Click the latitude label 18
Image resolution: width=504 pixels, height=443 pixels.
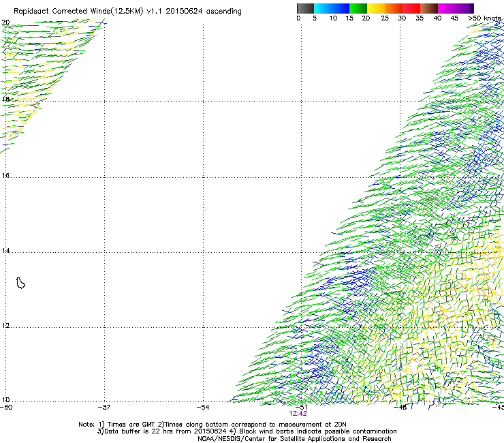pyautogui.click(x=5, y=99)
